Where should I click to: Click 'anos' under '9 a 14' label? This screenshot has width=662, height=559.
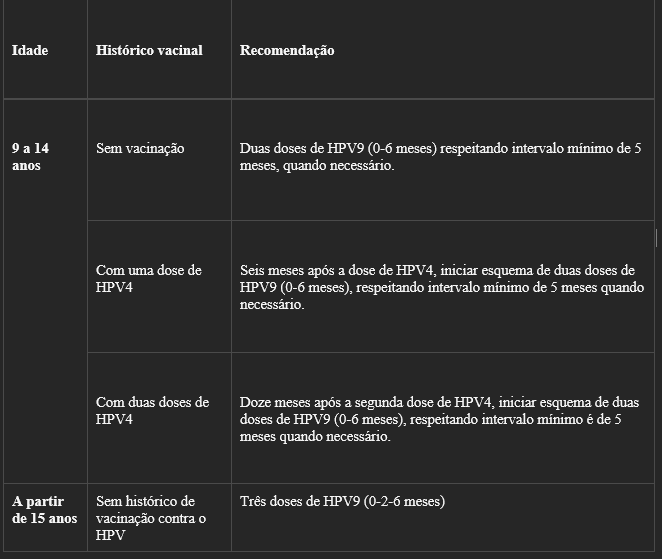pyautogui.click(x=26, y=166)
